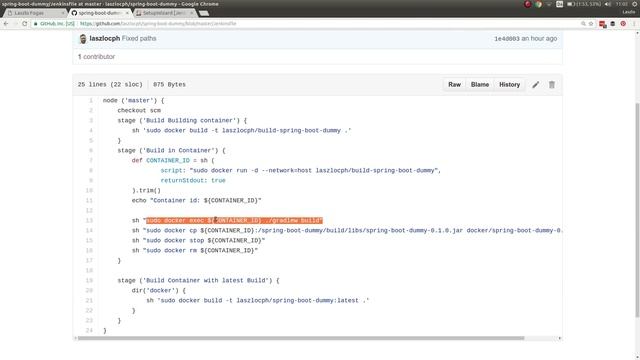Switch to the spring-boot-dummy GitHub tab
Viewport: 640px width, 360px height.
click(100, 13)
